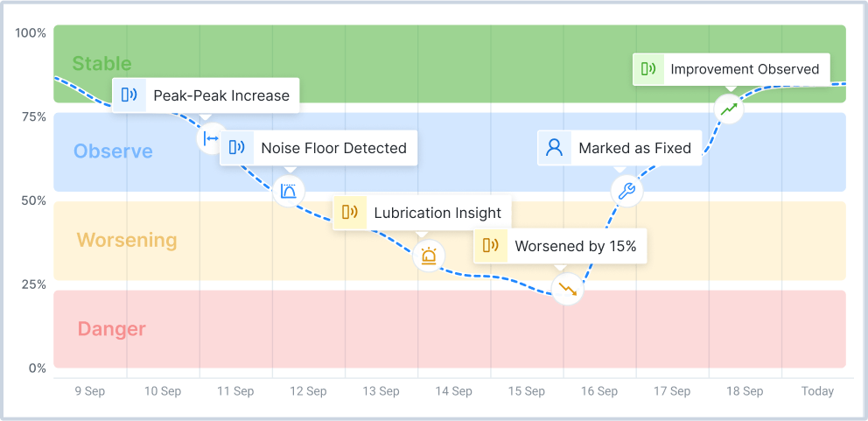
Task: Click the yellow sensor icon beside Lubrication Insight
Action: click(x=350, y=213)
